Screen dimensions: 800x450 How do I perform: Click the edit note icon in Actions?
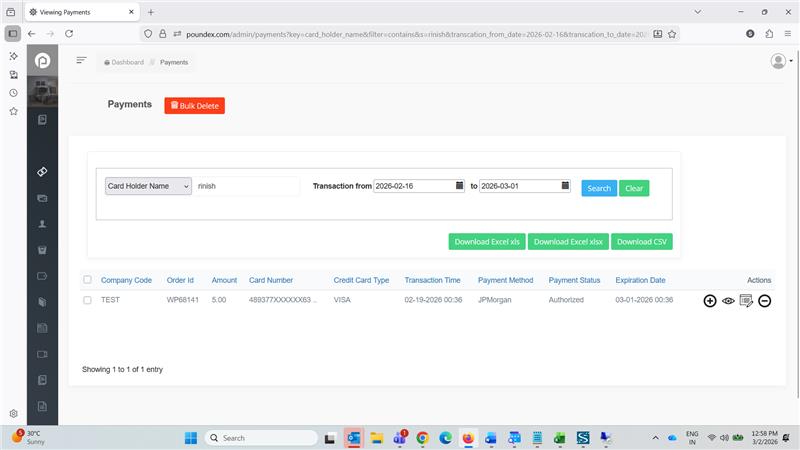746,301
